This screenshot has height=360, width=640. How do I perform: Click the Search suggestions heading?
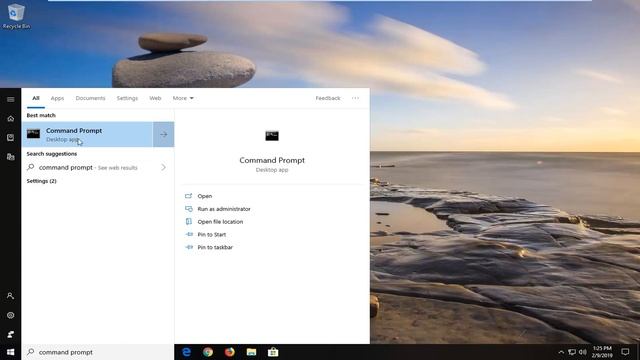click(51, 154)
